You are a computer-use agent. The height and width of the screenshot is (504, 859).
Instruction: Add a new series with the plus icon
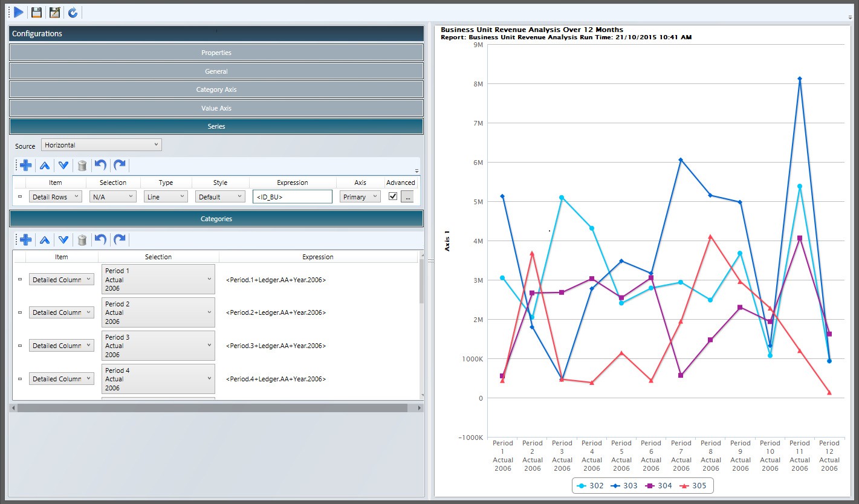[25, 166]
